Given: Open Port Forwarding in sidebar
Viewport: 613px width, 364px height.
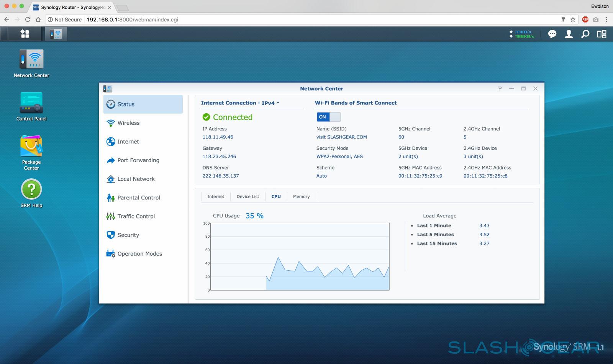Looking at the screenshot, I should pyautogui.click(x=143, y=160).
